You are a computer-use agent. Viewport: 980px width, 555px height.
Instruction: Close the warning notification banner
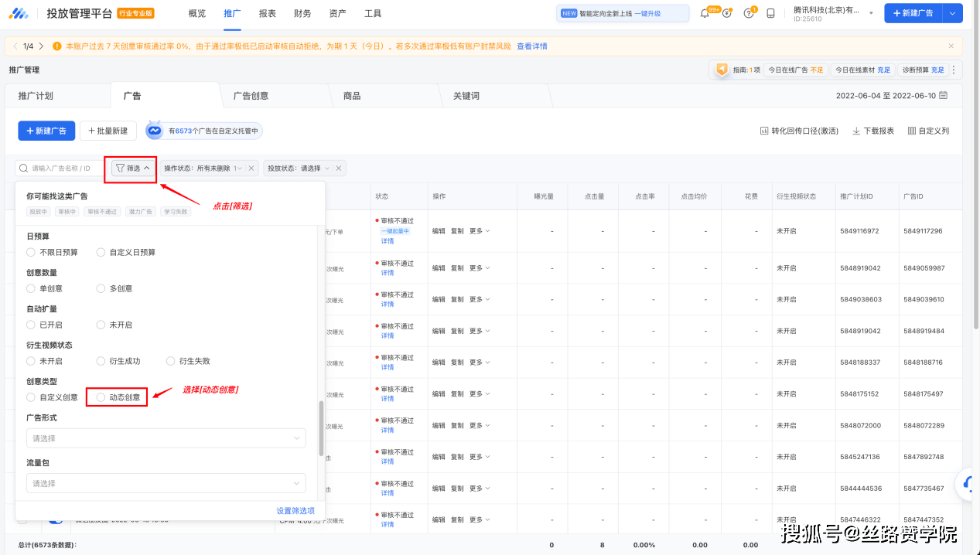coord(951,46)
